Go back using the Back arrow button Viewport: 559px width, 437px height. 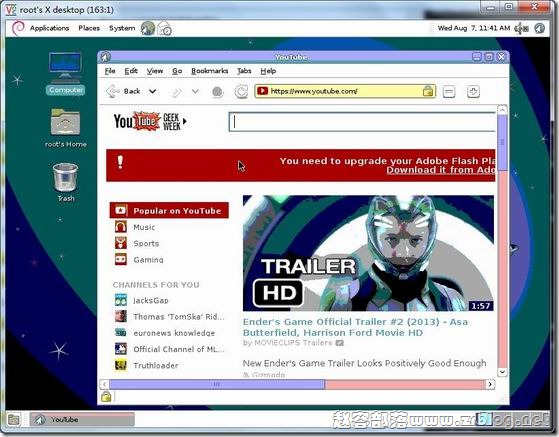tap(123, 91)
